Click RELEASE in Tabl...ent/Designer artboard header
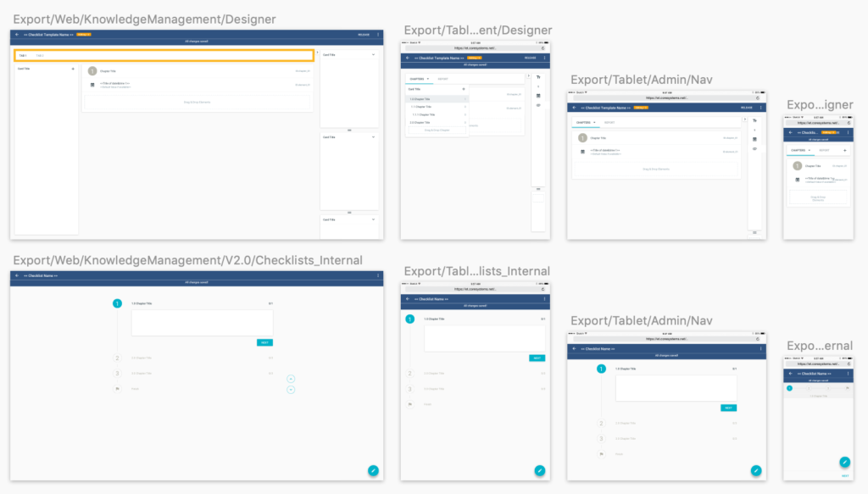 click(531, 58)
